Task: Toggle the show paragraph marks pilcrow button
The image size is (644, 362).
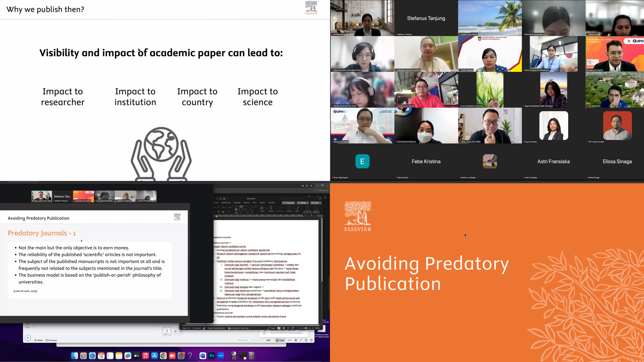Action: click(x=253, y=212)
